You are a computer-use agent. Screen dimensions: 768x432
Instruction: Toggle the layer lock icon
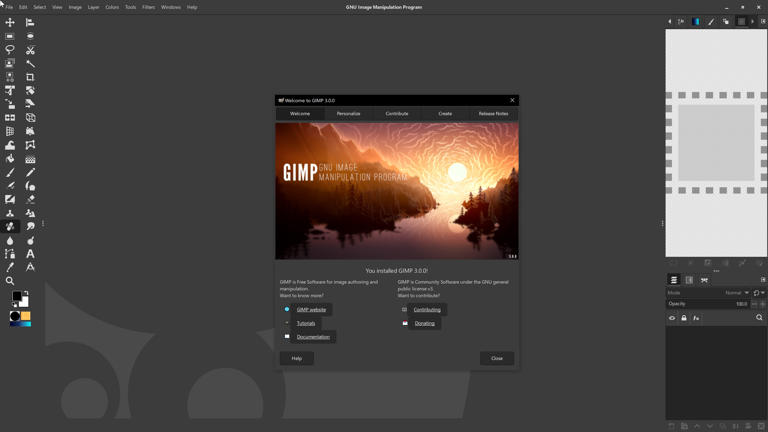[x=684, y=318]
